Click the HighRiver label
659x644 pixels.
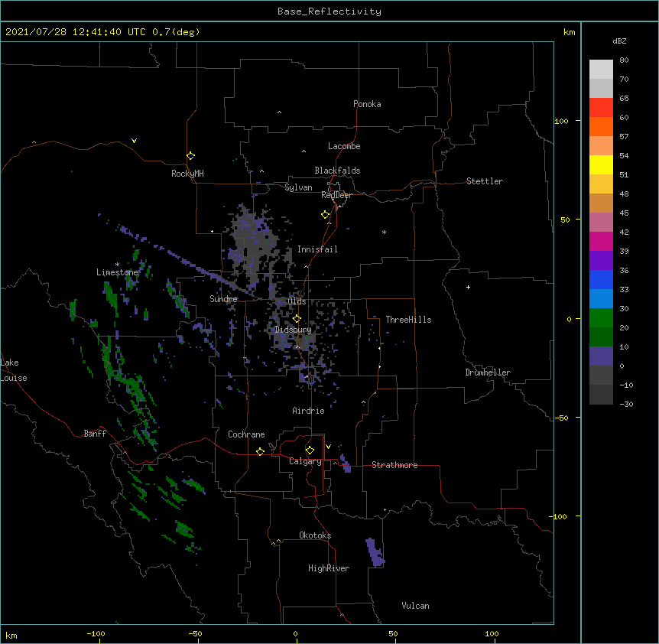pyautogui.click(x=329, y=568)
